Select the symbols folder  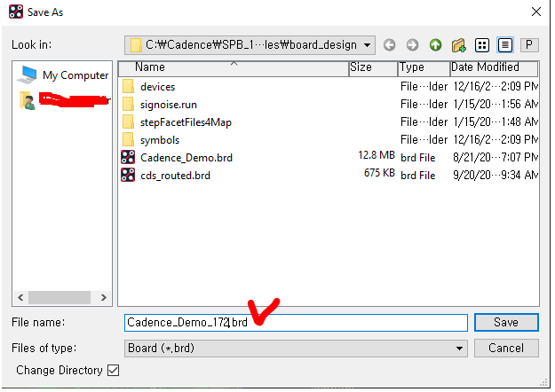tap(160, 140)
